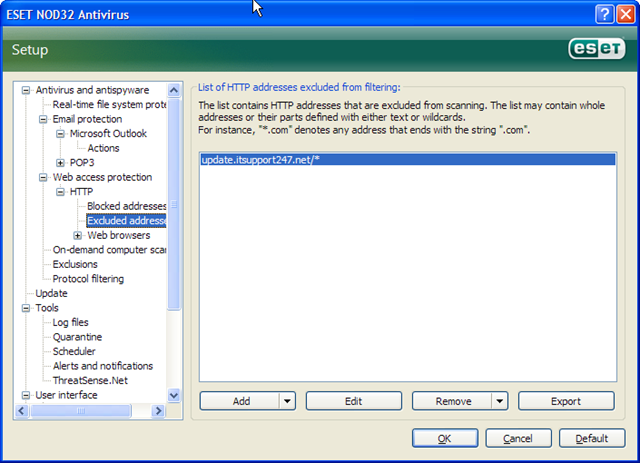Select the Scheduler tree item
The height and width of the screenshot is (463, 640).
pyautogui.click(x=74, y=352)
